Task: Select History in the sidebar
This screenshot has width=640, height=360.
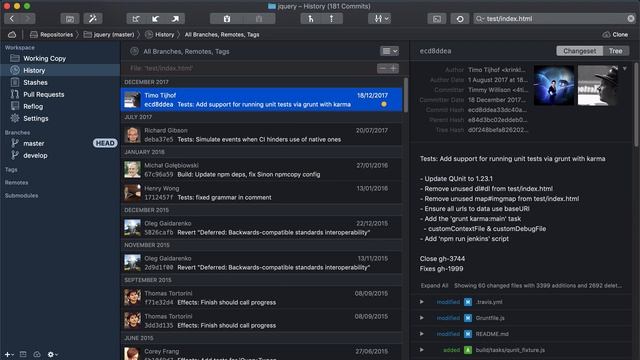Action: click(60, 70)
